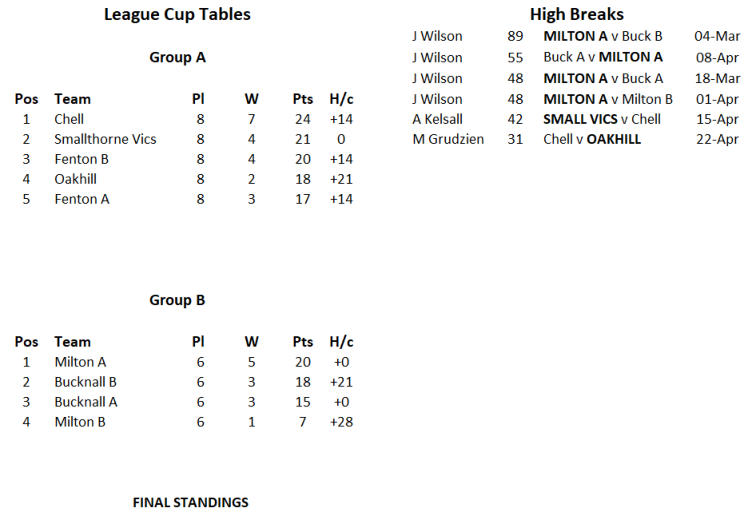Click the Oakhill team name in Group A

76,179
